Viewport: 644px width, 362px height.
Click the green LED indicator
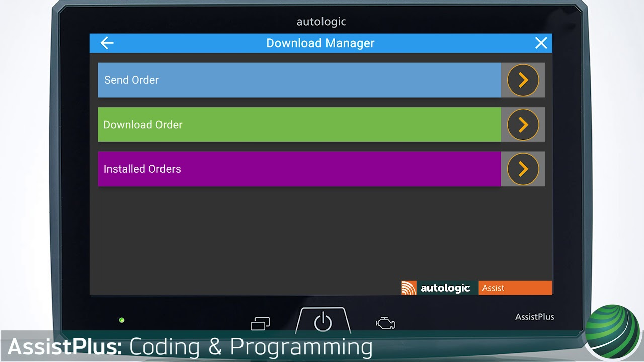[x=121, y=320]
